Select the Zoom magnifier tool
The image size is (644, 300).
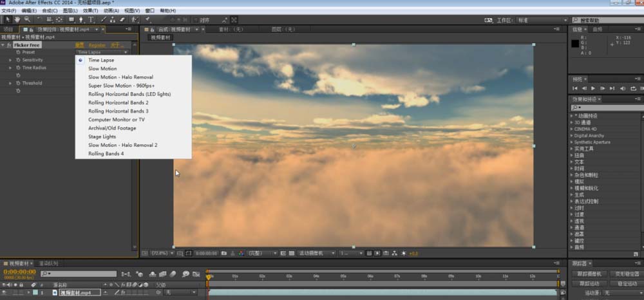(x=26, y=20)
